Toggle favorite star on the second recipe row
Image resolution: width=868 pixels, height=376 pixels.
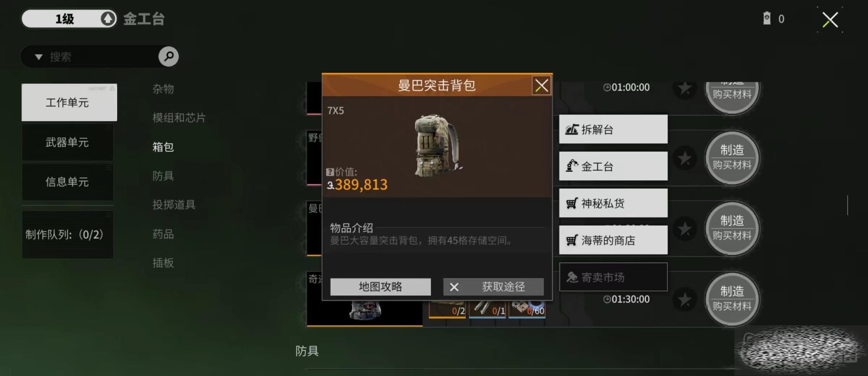click(684, 158)
